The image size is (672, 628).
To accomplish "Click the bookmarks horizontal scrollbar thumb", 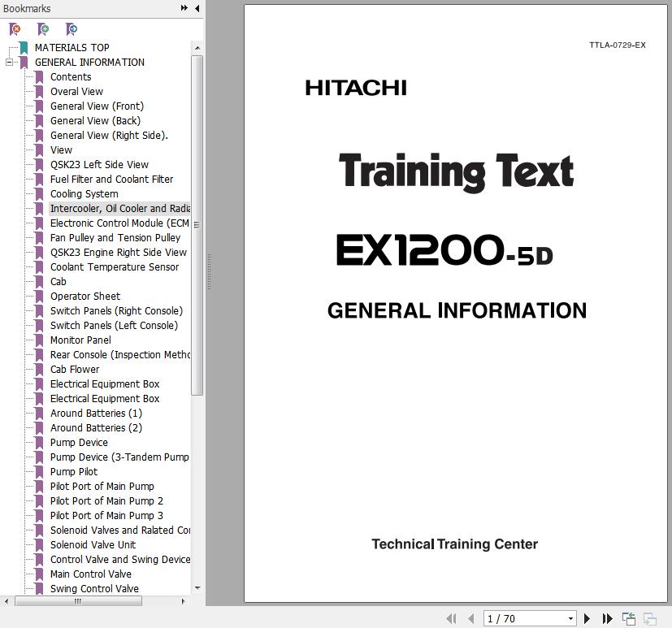I will (x=78, y=601).
